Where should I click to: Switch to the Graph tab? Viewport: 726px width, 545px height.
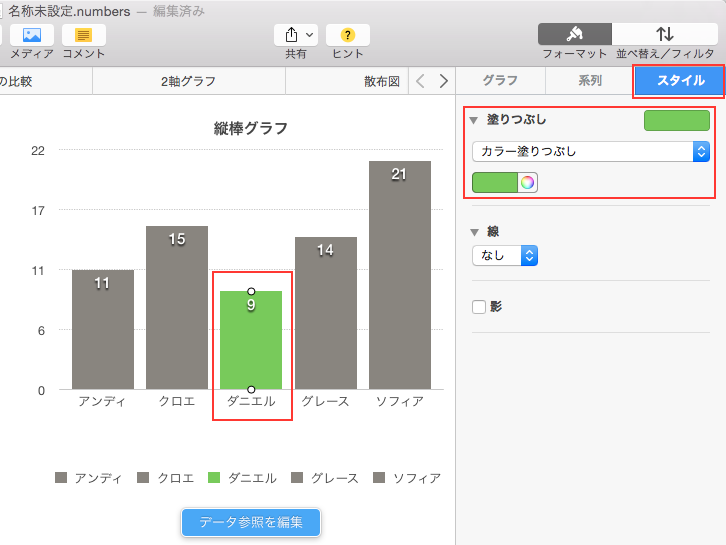[x=500, y=81]
